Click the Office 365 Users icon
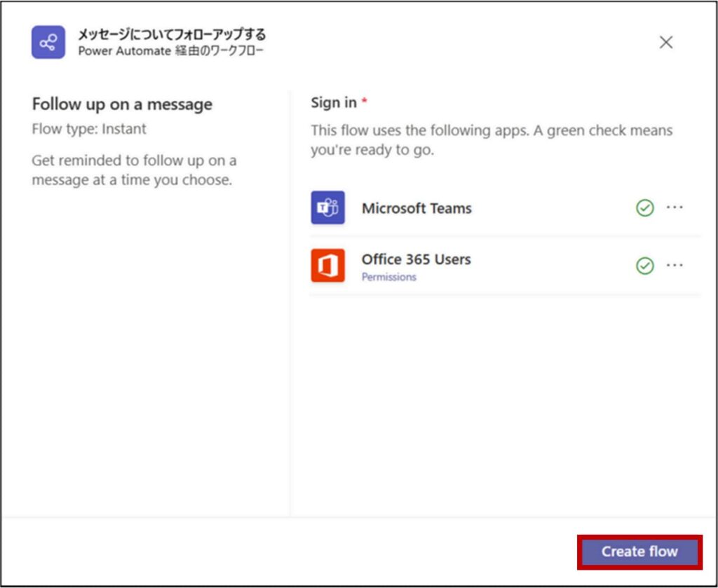This screenshot has width=718, height=588. 327,266
